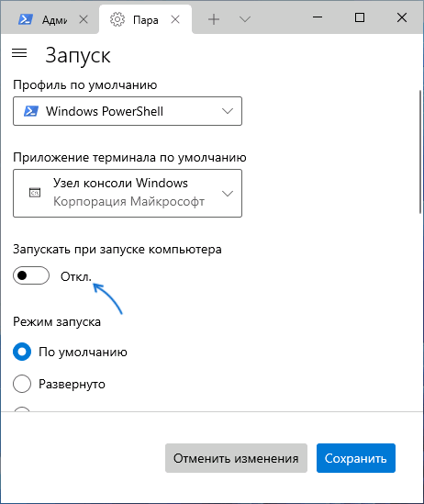424x504 pixels.
Task: Click the vertical scrollbar on settings page
Action: click(419, 152)
